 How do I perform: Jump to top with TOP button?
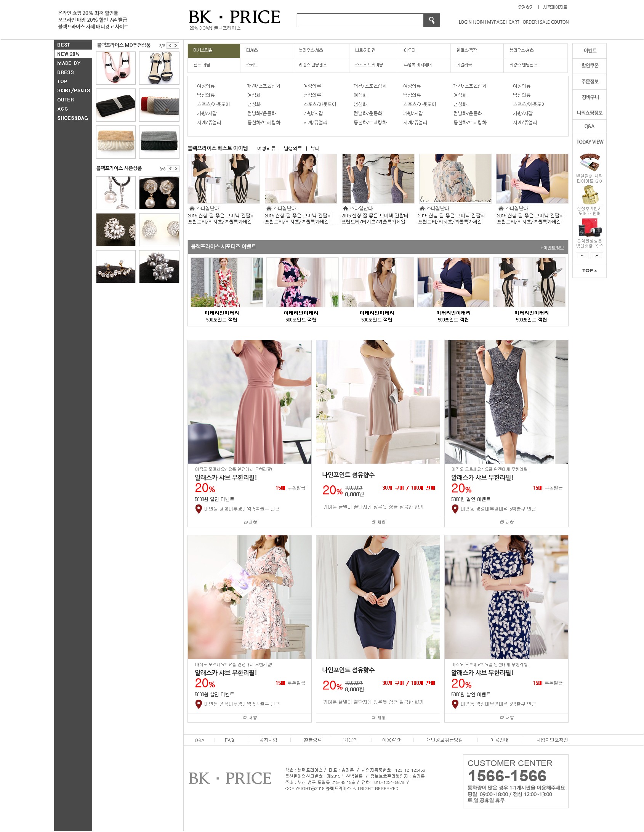point(589,270)
